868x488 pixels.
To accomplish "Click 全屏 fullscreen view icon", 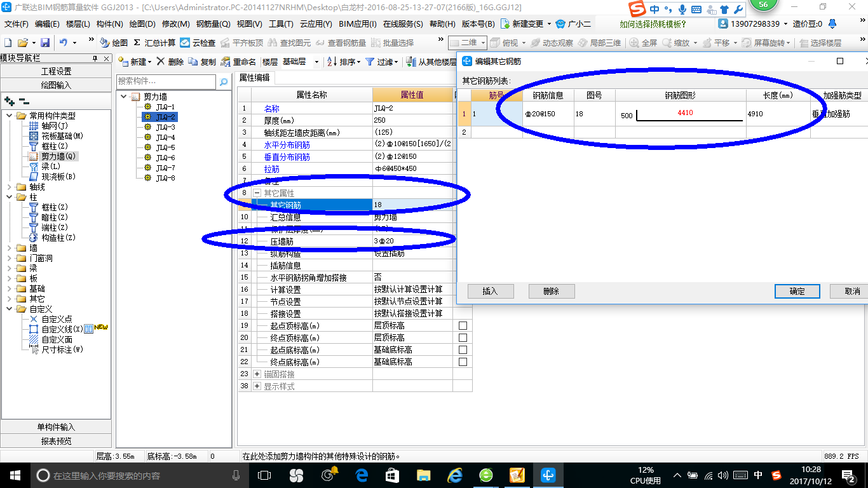I will click(x=643, y=43).
